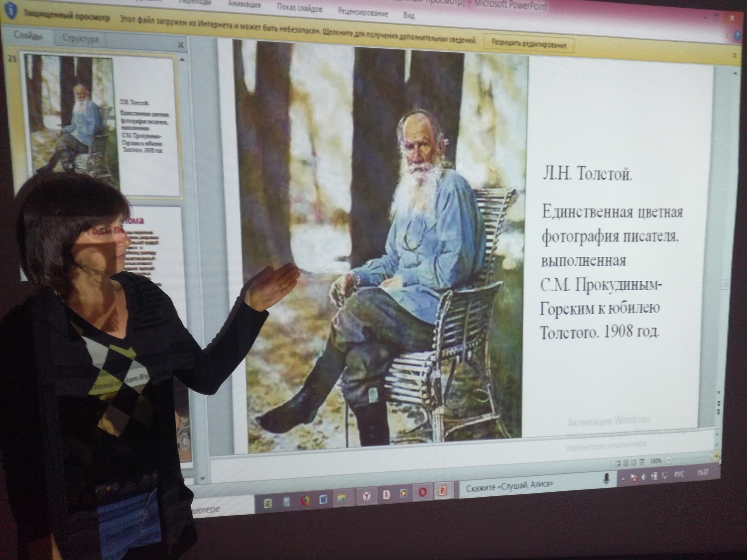Select the Слайды pane tab

(x=27, y=35)
